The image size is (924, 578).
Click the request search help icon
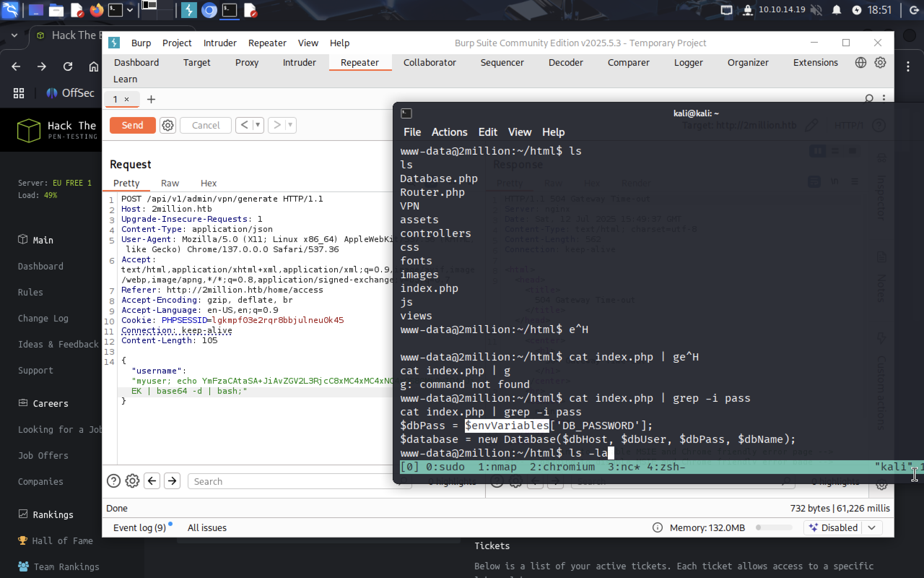113,481
